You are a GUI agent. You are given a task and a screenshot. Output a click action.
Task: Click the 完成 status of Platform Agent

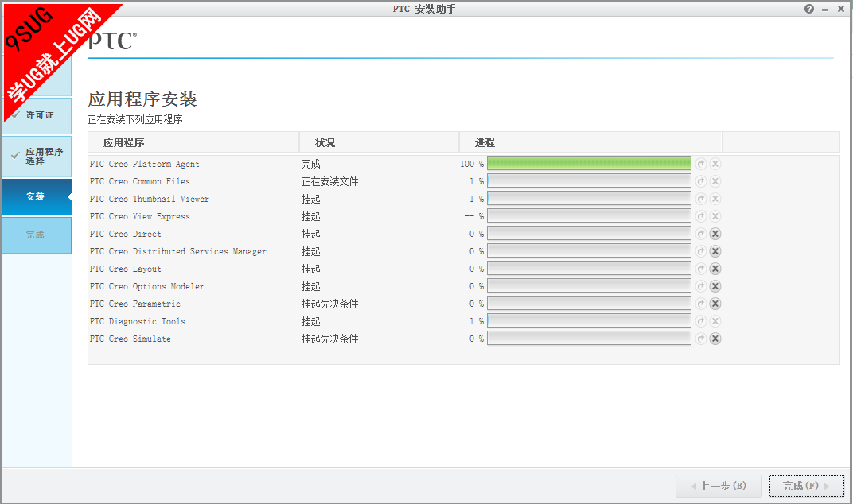click(x=310, y=165)
